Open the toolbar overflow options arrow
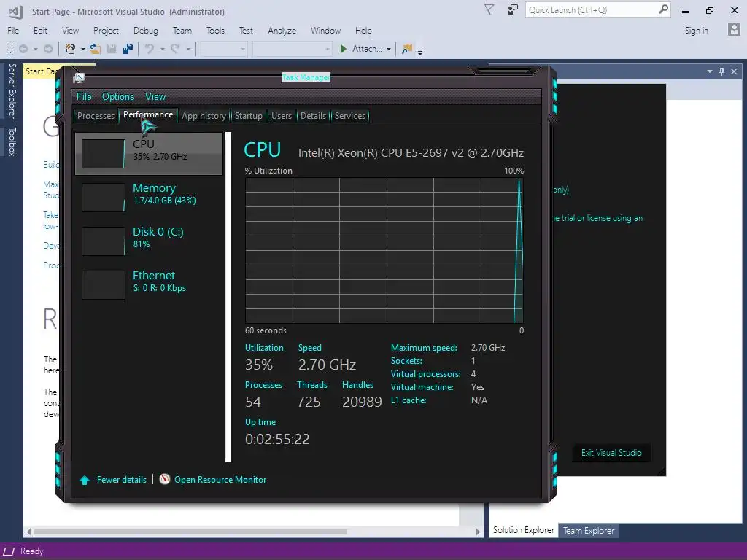 [420, 52]
